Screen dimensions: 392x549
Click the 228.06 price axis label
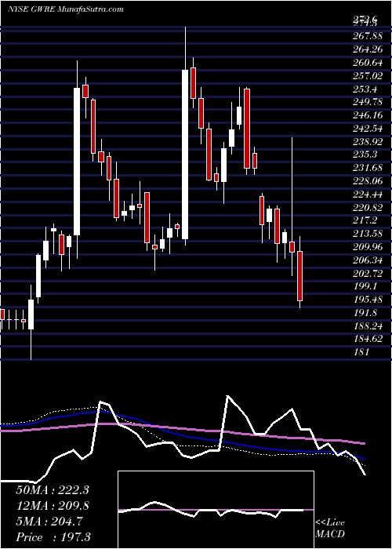(369, 181)
